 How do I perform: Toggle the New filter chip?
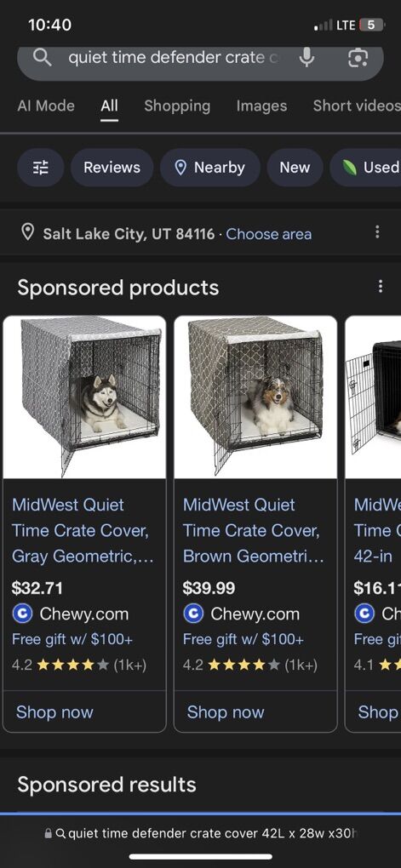(295, 167)
